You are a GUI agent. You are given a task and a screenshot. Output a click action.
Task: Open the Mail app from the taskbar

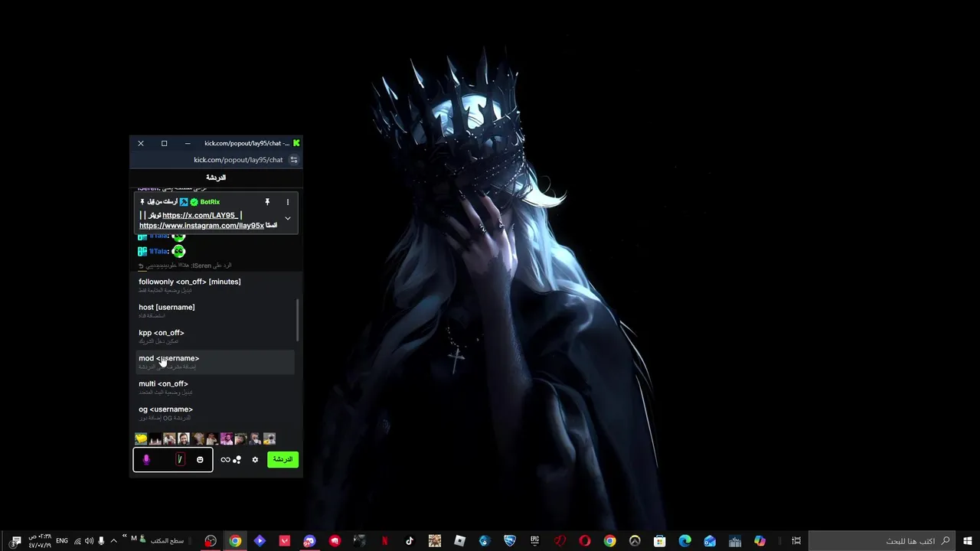point(710,541)
